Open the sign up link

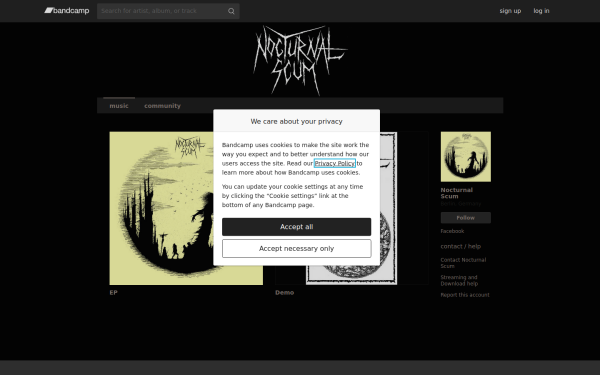click(x=510, y=11)
